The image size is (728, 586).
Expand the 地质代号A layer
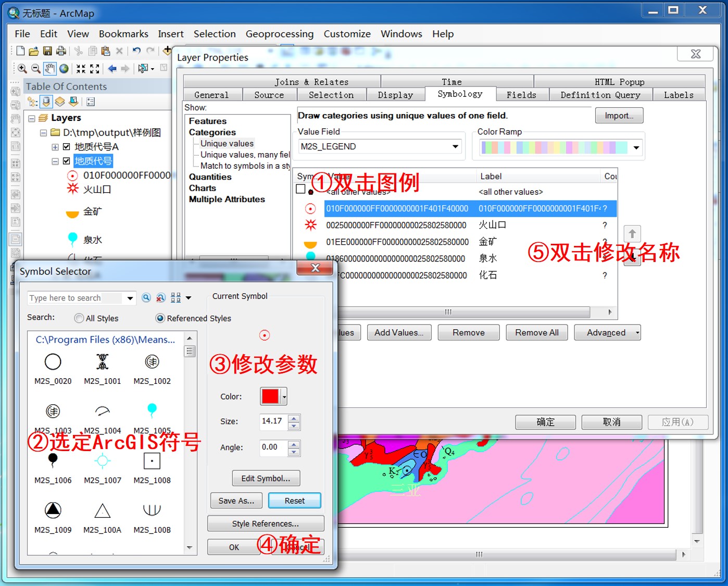coord(55,147)
